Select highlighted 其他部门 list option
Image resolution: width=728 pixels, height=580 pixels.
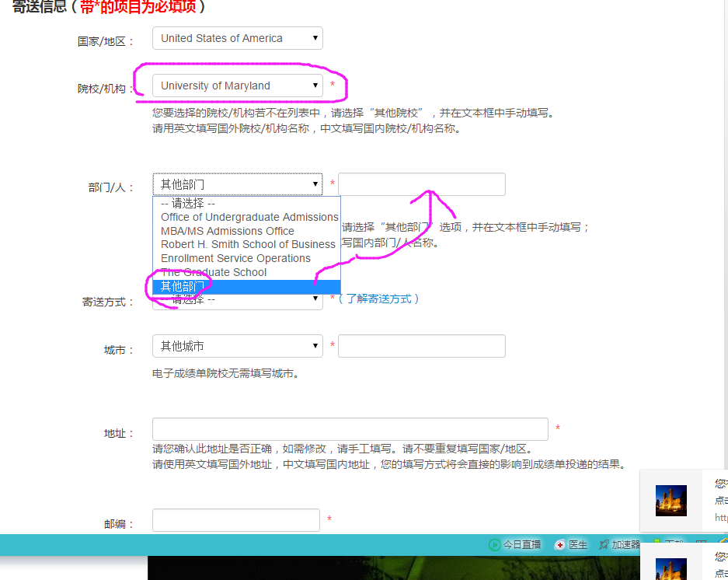click(246, 287)
